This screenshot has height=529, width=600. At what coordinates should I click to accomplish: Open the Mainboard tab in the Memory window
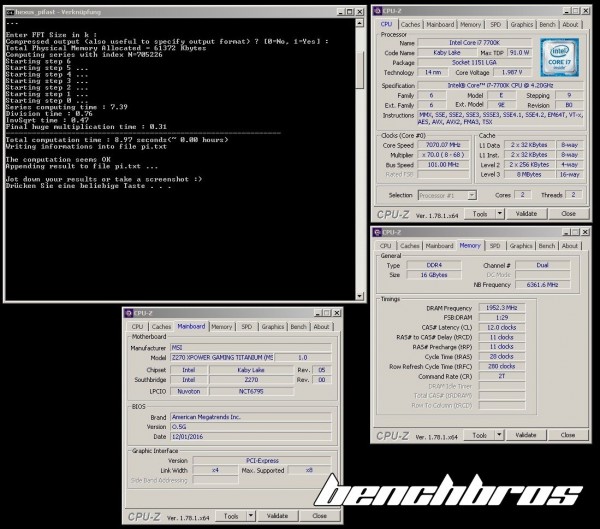[439, 246]
